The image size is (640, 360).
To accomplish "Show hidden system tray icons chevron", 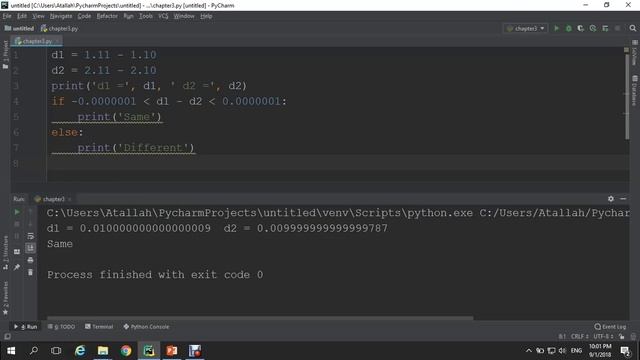I will pos(529,351).
